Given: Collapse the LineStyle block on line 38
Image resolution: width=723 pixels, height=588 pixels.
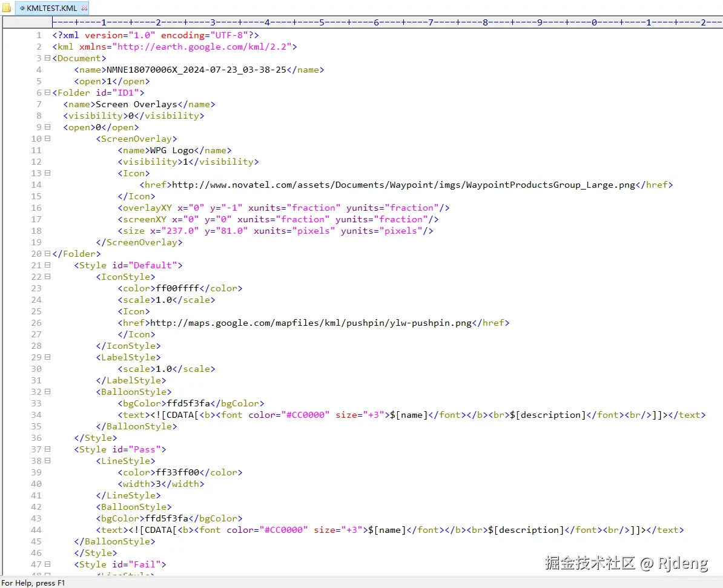Looking at the screenshot, I should click(47, 461).
